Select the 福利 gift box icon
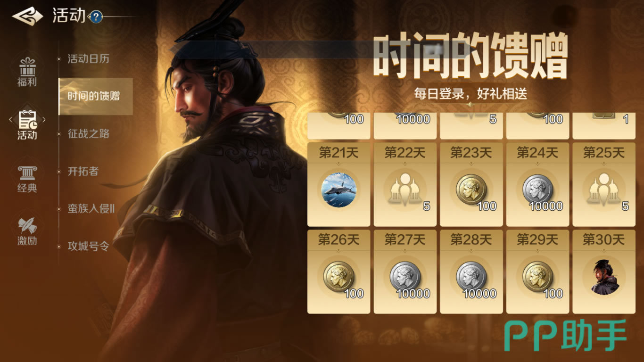Viewport: 644px width, 362px height. point(27,66)
